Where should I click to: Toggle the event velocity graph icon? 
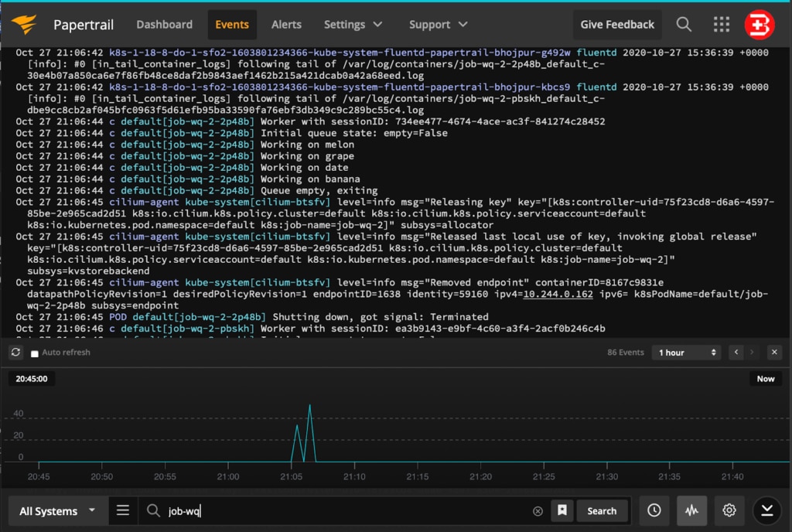(x=691, y=510)
